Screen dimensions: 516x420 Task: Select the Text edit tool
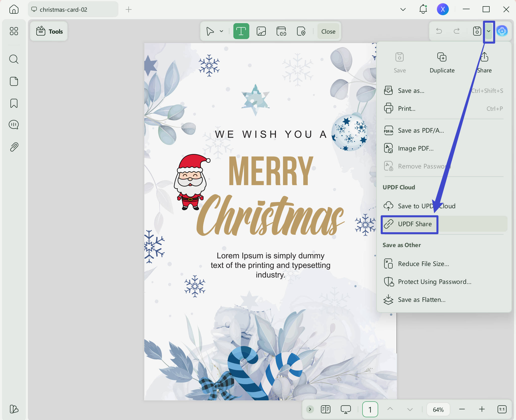(241, 31)
